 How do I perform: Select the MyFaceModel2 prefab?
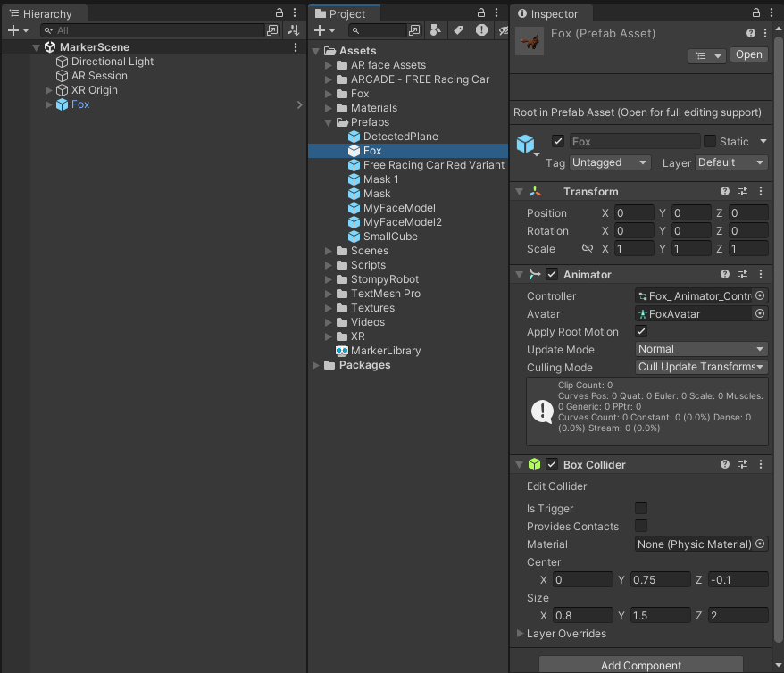point(395,222)
